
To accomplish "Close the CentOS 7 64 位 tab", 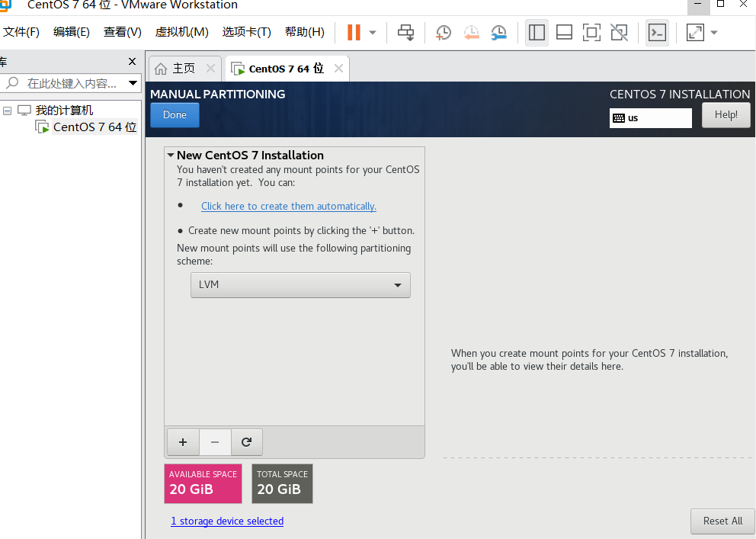I will (x=339, y=69).
